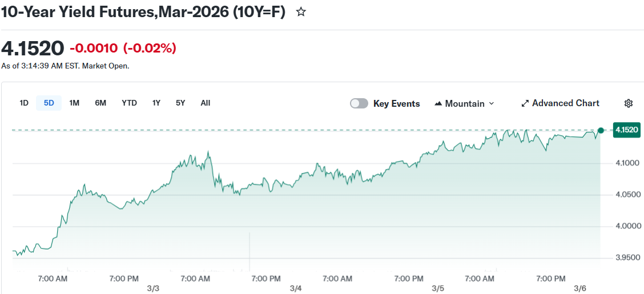Viewport: 644px width, 294px height.
Task: Choose the 1Y time range
Action: pyautogui.click(x=156, y=103)
